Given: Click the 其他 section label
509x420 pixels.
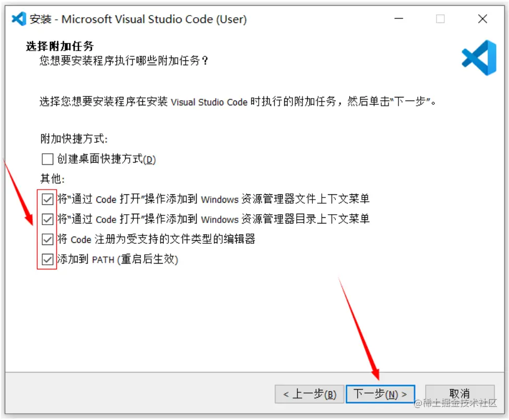Looking at the screenshot, I should tap(53, 179).
